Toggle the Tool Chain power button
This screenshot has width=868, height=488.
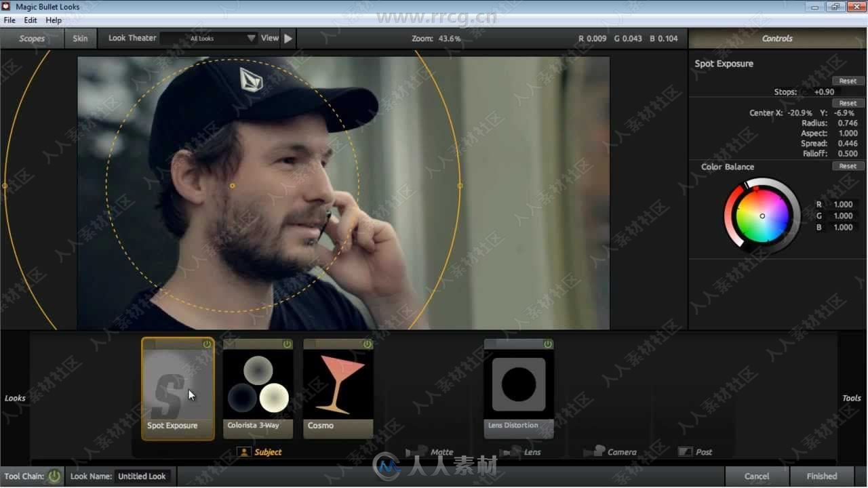(54, 476)
